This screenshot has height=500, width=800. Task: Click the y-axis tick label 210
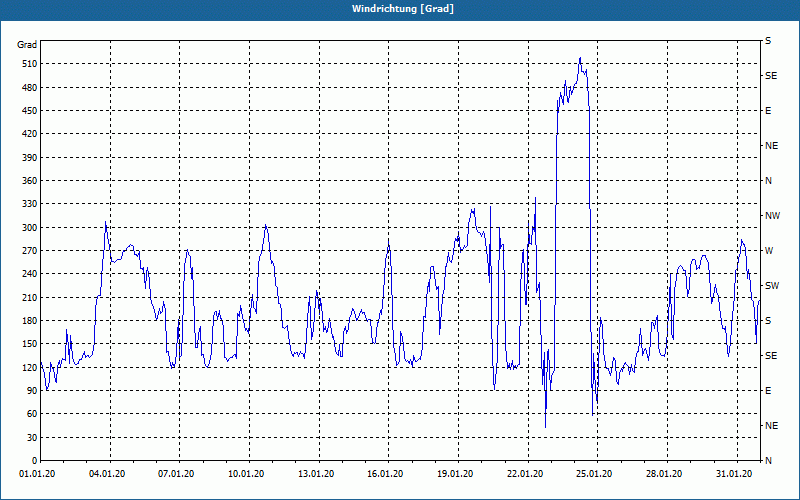click(30, 297)
